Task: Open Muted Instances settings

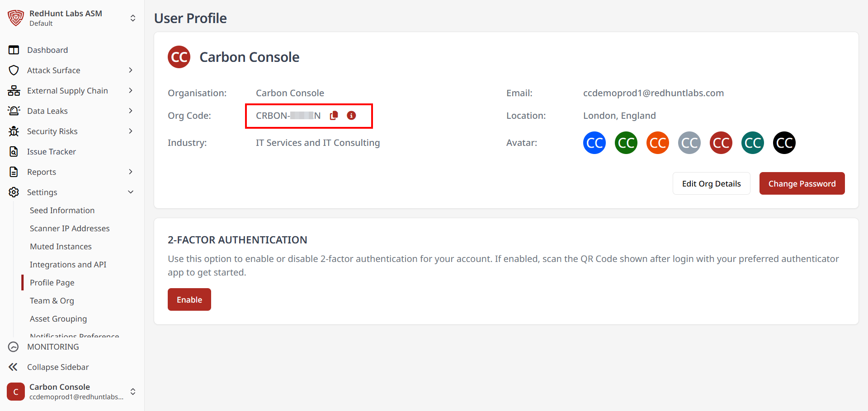Action: (x=61, y=247)
